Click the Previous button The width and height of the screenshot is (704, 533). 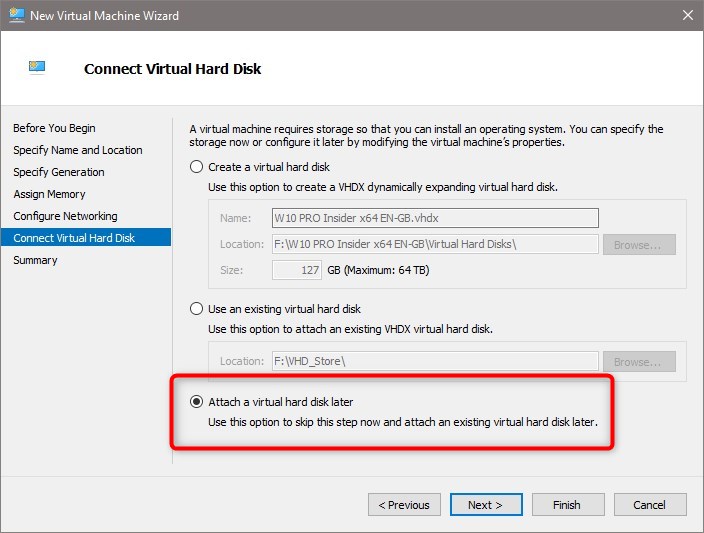[x=404, y=505]
